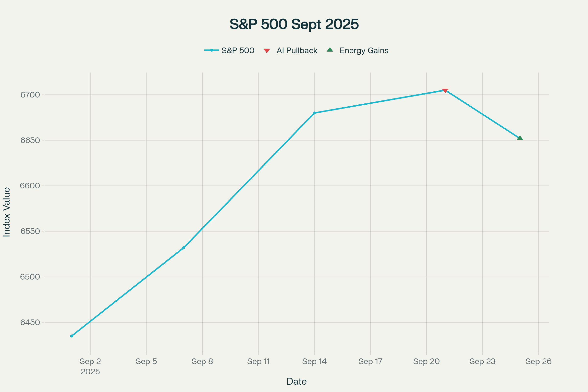Click the first data point at the line's start
This screenshot has width=588, height=392.
(x=72, y=336)
